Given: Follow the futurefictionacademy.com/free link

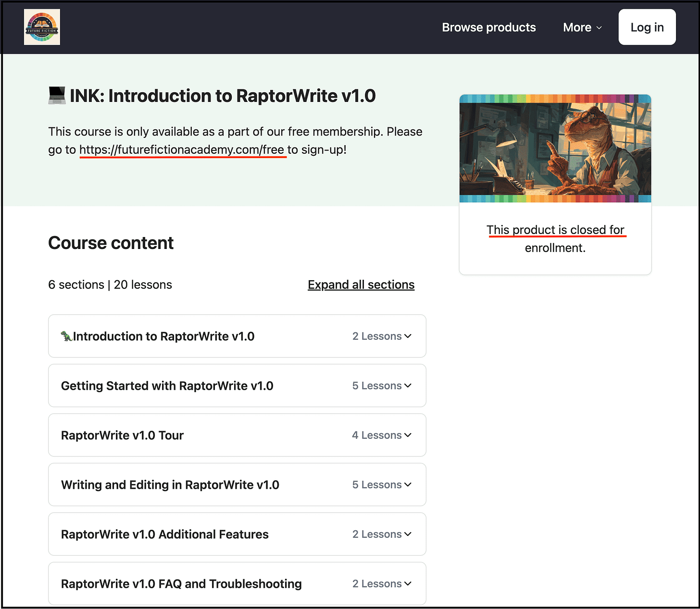Looking at the screenshot, I should tap(182, 149).
